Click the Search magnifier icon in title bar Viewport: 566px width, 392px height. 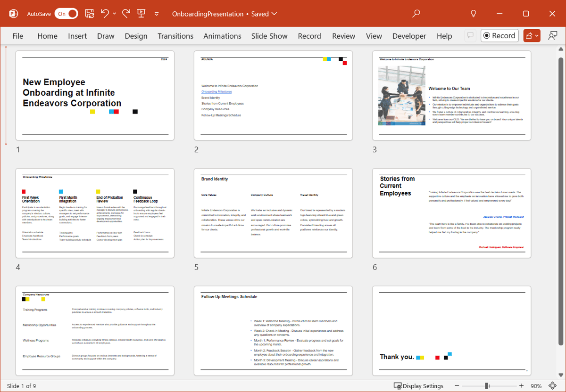pos(416,14)
